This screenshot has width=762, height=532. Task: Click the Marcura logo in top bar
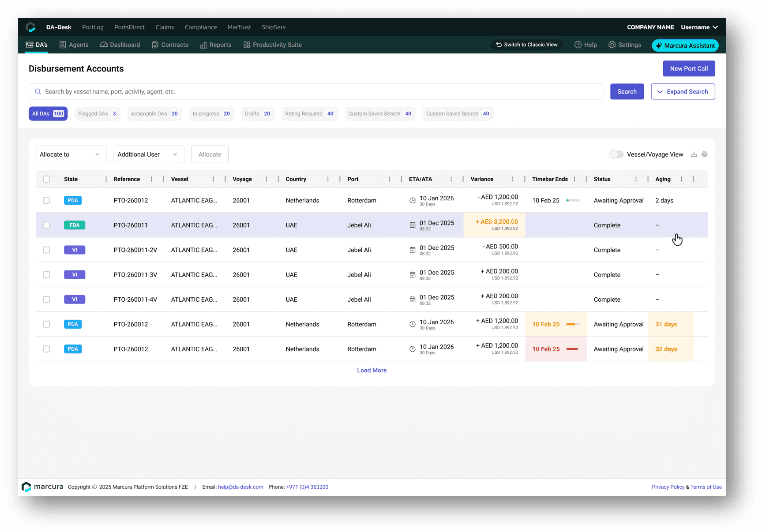[30, 27]
